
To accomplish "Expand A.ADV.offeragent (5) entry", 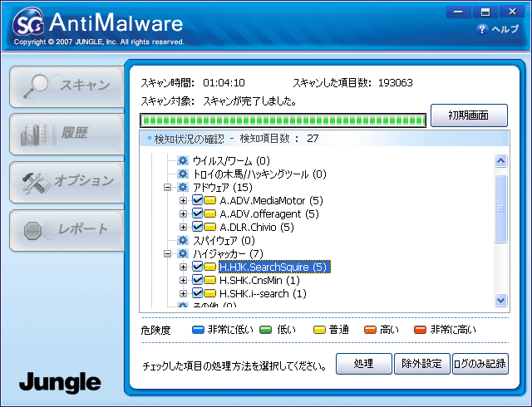I will 183,213.
